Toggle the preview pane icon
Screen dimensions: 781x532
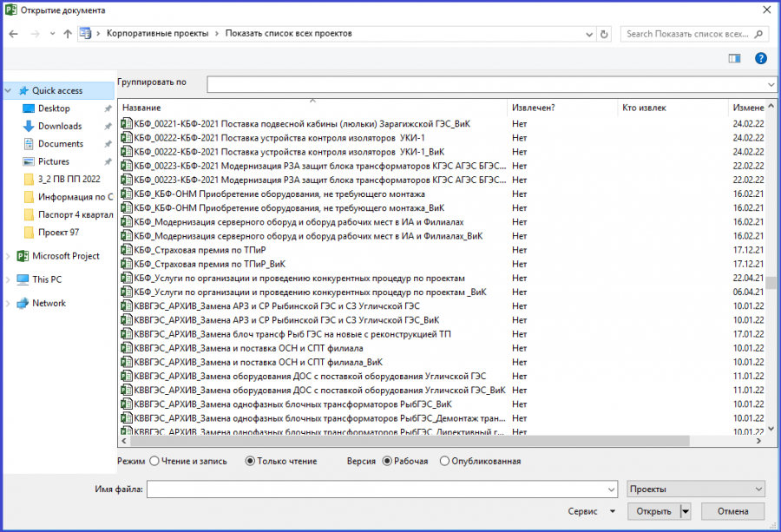[735, 58]
